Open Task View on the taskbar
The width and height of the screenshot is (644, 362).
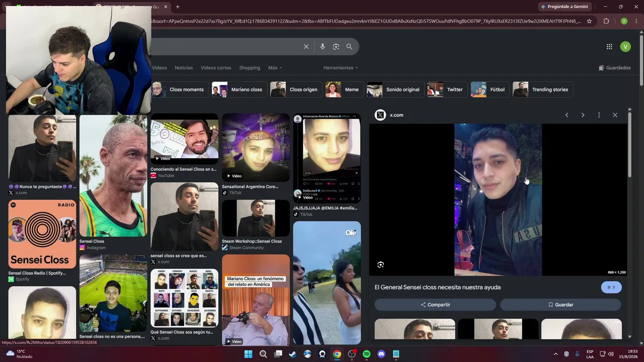(x=278, y=354)
